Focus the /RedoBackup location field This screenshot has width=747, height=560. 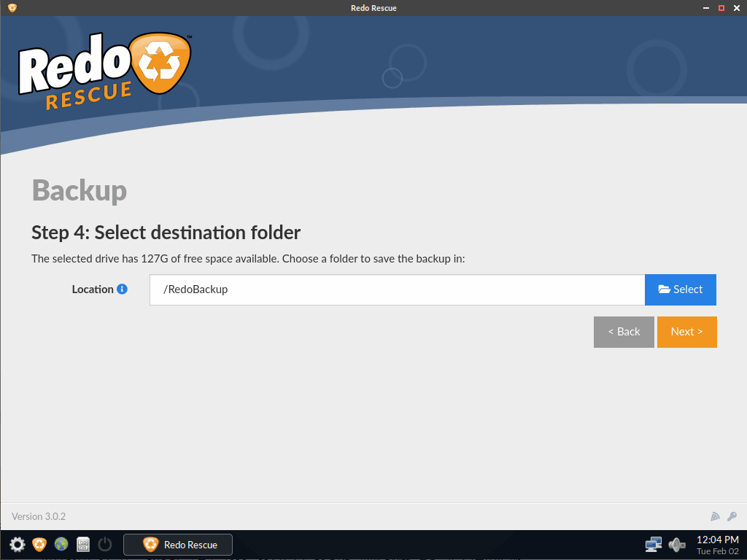(x=398, y=289)
